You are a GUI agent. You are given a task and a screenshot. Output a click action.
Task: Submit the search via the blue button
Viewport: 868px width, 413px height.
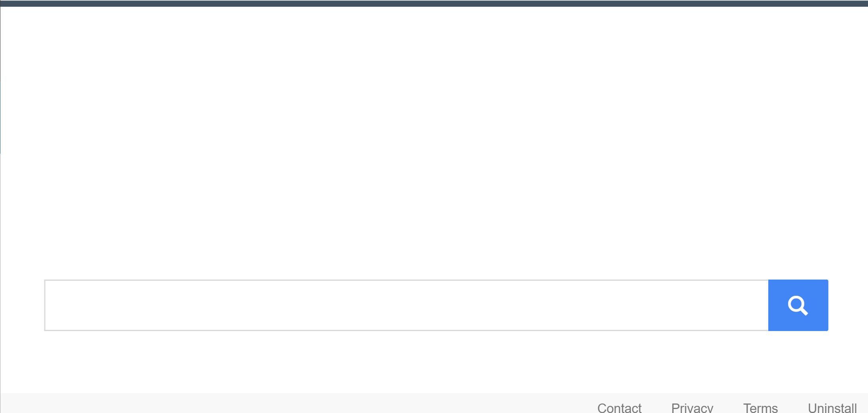point(798,305)
